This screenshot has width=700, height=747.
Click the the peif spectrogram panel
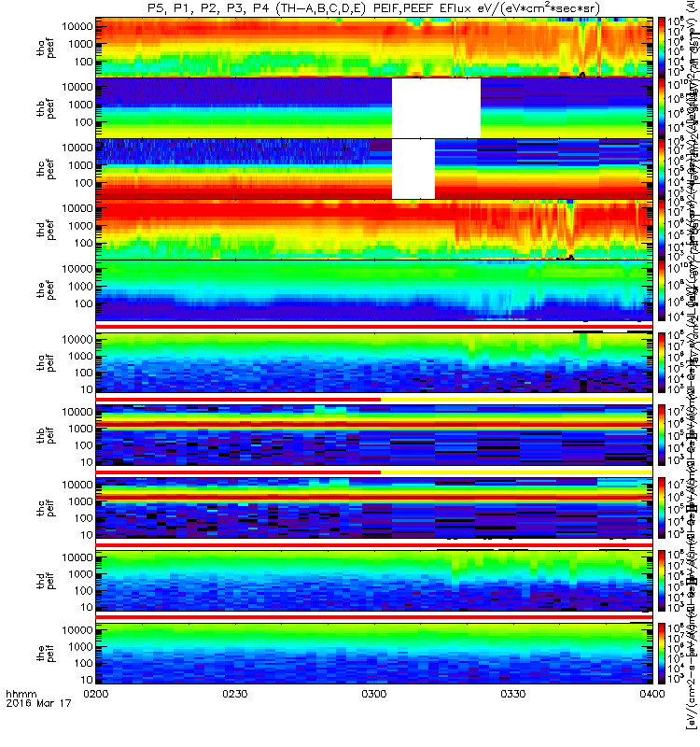pos(374,653)
